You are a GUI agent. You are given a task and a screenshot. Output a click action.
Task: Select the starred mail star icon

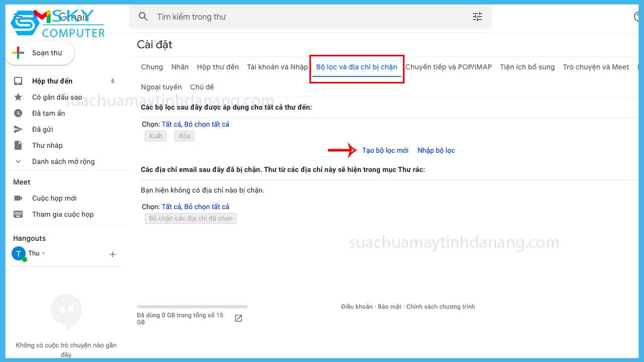tap(19, 97)
